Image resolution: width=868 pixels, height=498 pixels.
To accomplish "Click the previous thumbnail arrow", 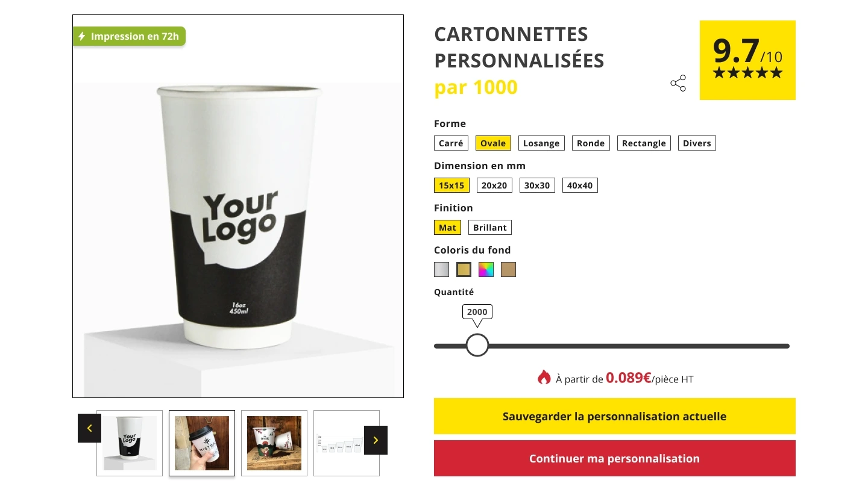I will pos(89,428).
